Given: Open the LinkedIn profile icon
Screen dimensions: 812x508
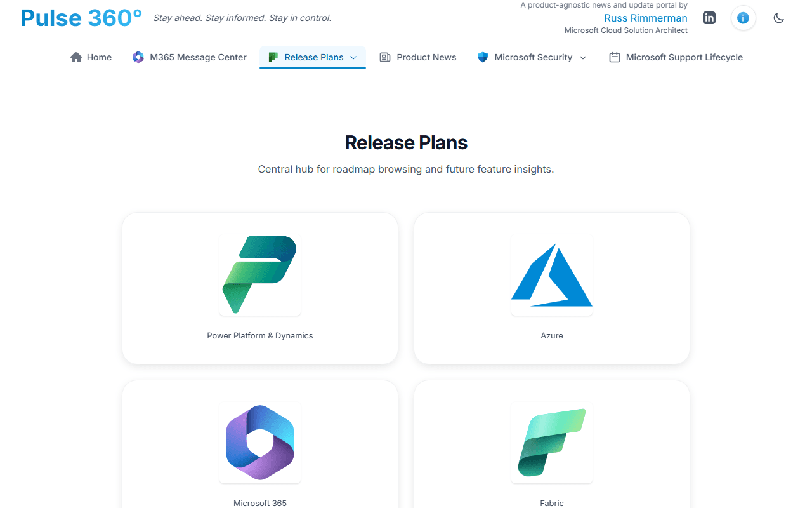Looking at the screenshot, I should point(709,18).
